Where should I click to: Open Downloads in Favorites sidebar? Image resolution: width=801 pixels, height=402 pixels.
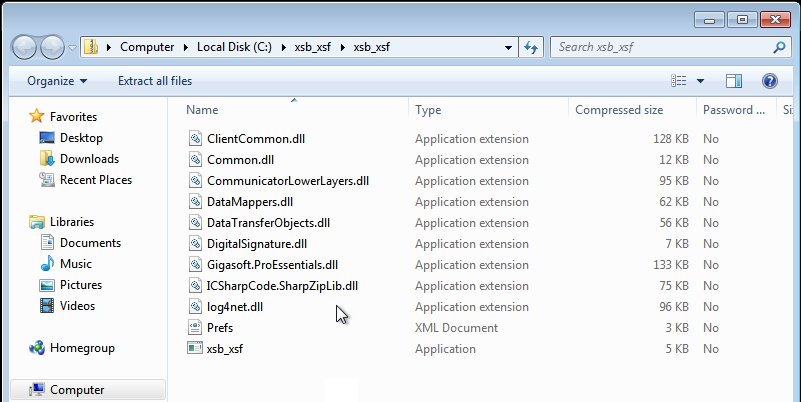click(89, 159)
